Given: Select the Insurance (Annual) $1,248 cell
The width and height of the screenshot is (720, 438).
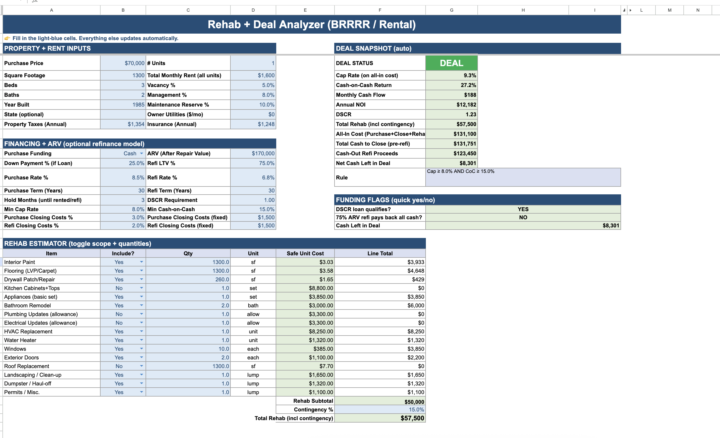Looking at the screenshot, I should [x=253, y=124].
